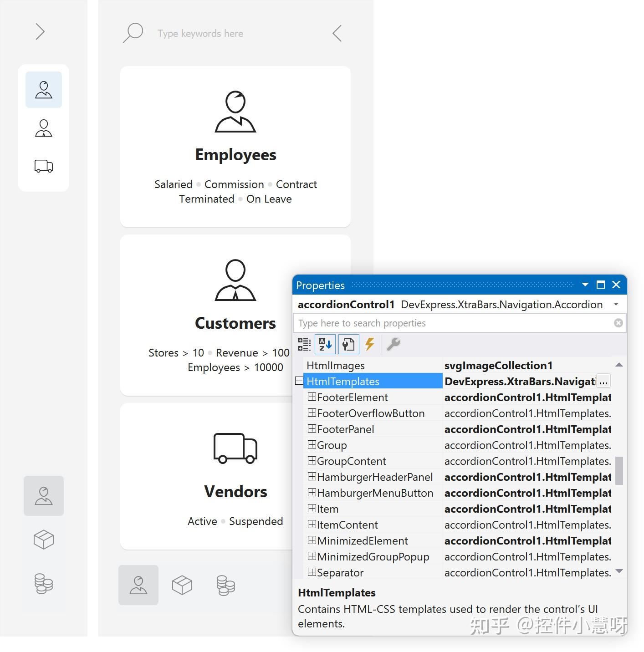Select the Property Pages icon in Properties toolbar
The height and width of the screenshot is (652, 644).
[x=349, y=344]
